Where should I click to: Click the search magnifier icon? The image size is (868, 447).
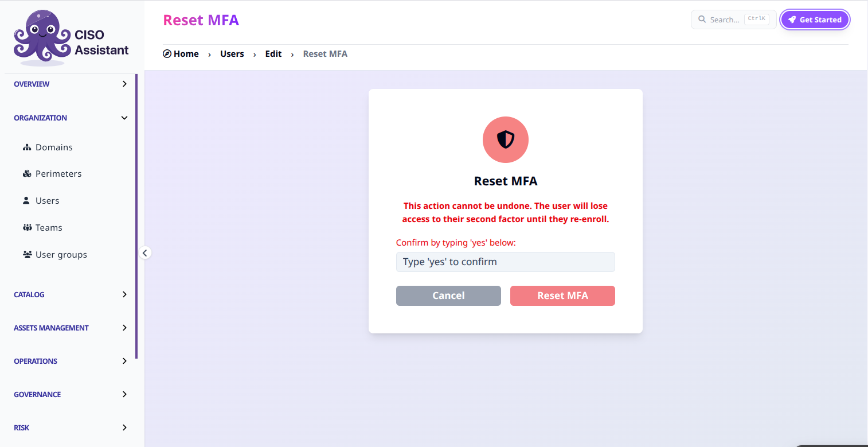[702, 20]
